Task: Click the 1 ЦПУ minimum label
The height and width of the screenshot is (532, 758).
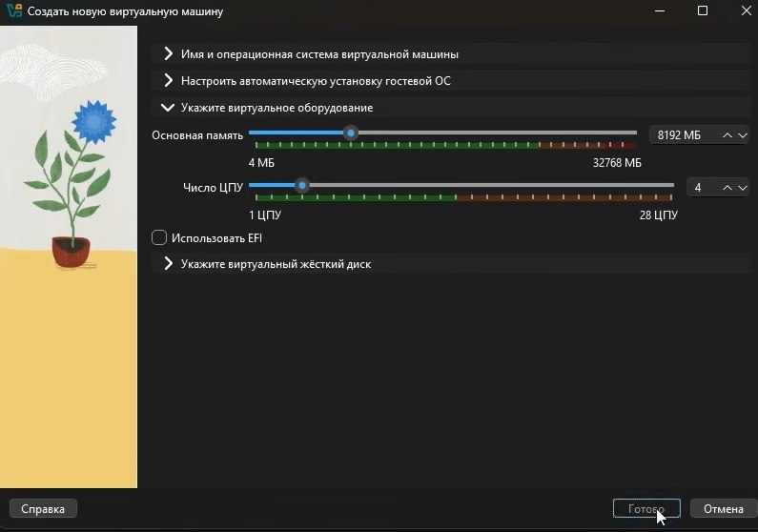Action: pos(265,215)
